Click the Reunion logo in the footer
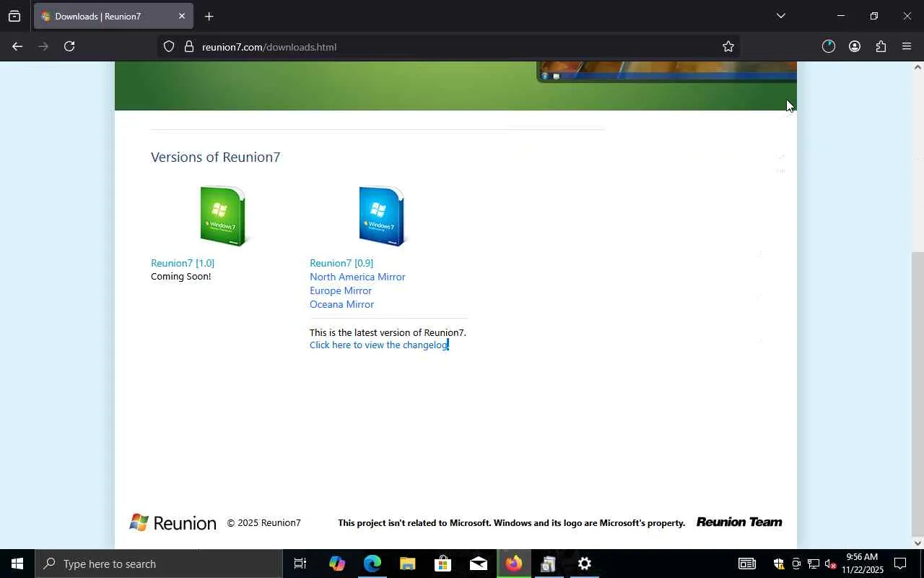This screenshot has height=578, width=924. (173, 522)
